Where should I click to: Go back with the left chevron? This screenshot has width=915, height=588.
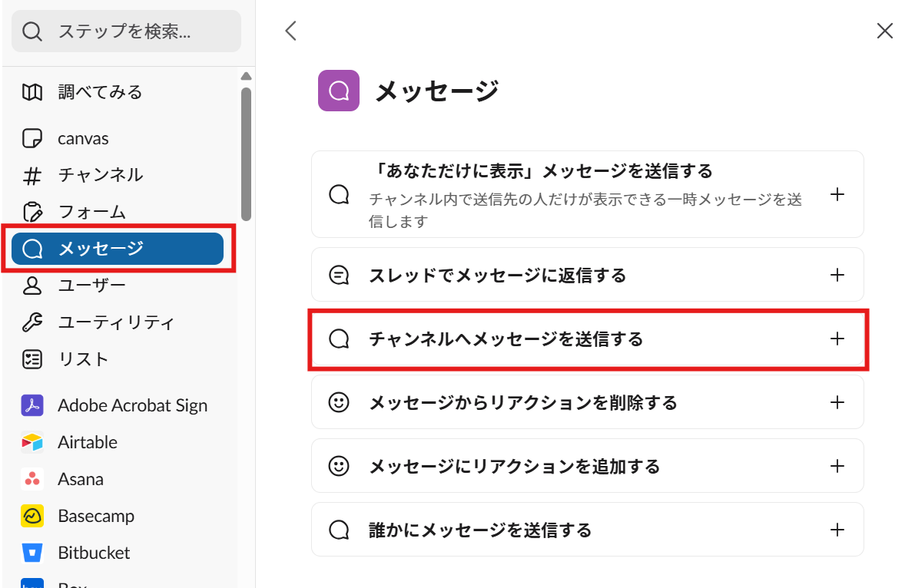coord(290,31)
